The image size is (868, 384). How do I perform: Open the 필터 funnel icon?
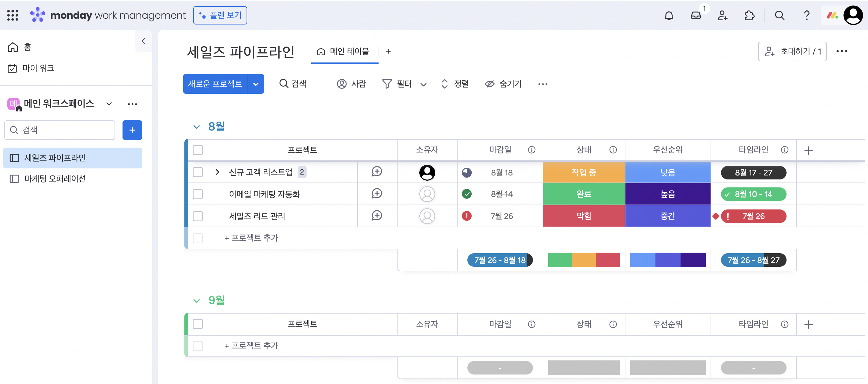pyautogui.click(x=387, y=84)
